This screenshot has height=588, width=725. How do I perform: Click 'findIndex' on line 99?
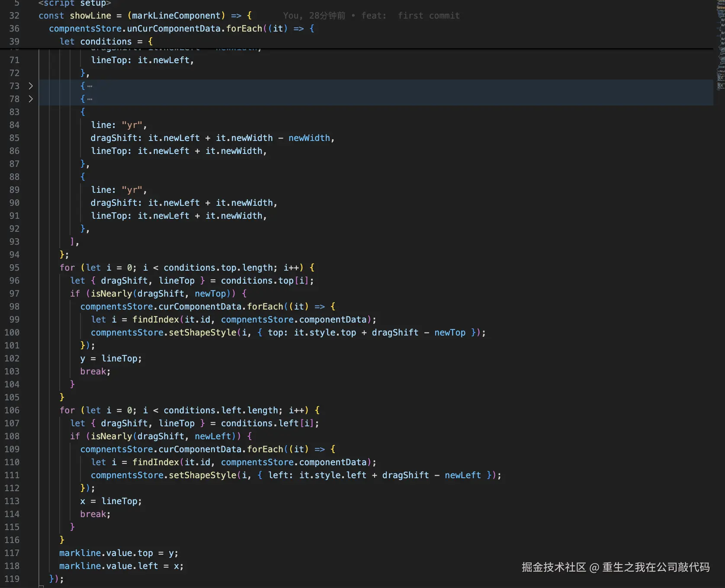pos(156,320)
